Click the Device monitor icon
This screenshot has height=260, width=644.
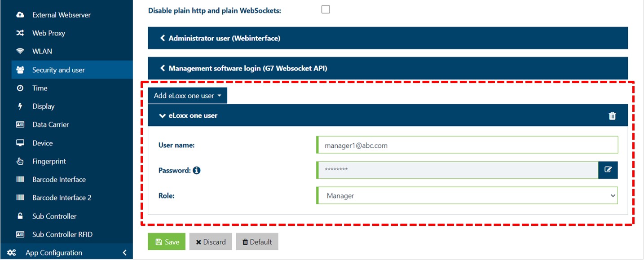pyautogui.click(x=20, y=143)
